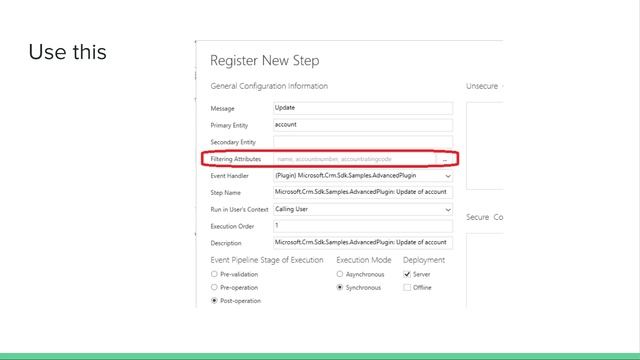Viewport: 640px width, 360px height.
Task: Choose the Post-operation stage radio button
Action: (214, 300)
